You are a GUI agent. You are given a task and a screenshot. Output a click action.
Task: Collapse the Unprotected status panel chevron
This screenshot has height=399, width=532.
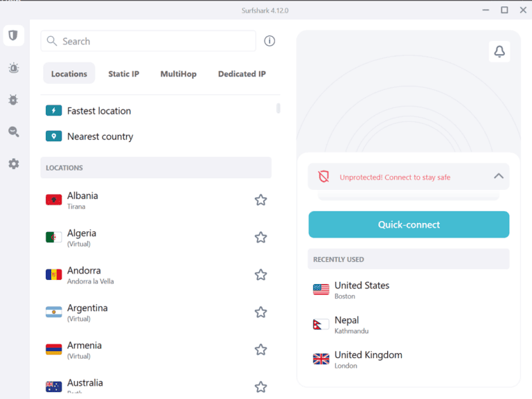pos(498,177)
